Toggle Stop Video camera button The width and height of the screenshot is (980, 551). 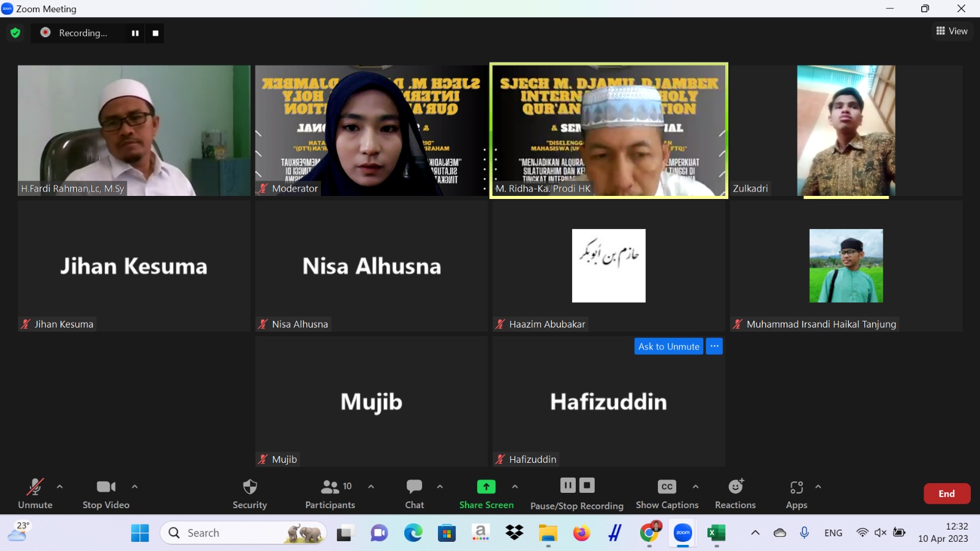pos(106,487)
